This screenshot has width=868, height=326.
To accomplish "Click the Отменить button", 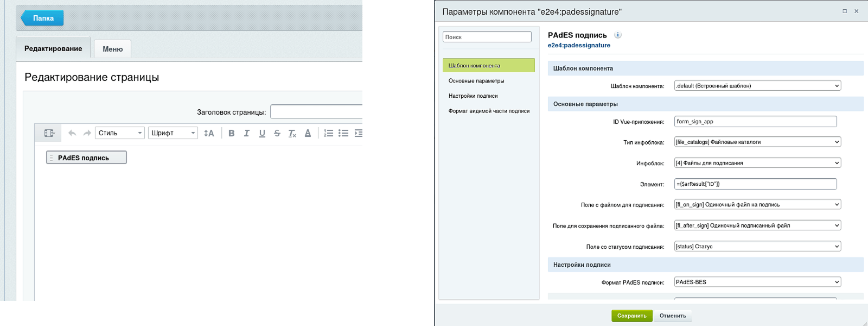I will coord(673,316).
